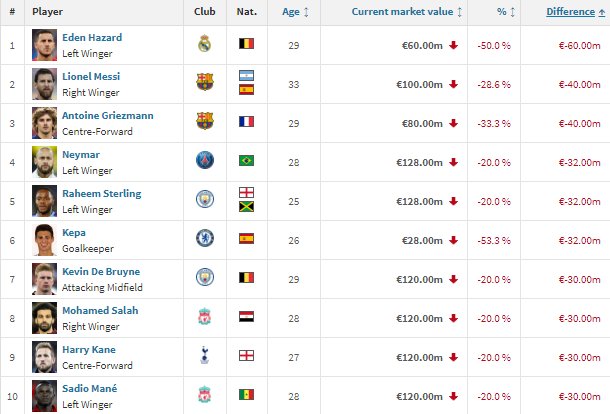Screen dimensions: 610x414
Task: Open Lionel Messi's Barcelona club crest
Action: point(205,82)
